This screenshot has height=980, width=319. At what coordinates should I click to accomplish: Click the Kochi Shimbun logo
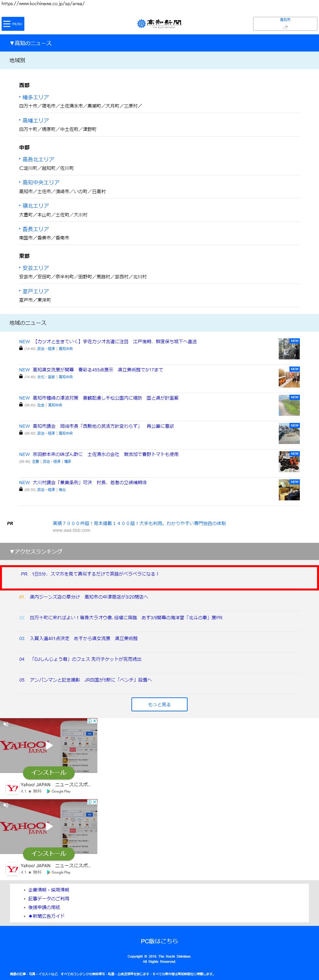(159, 24)
